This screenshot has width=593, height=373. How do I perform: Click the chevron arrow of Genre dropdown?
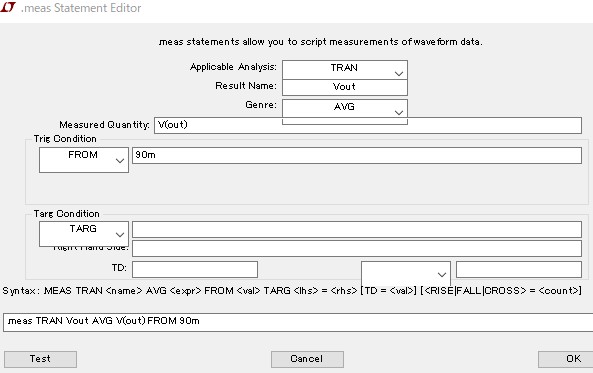coord(399,112)
